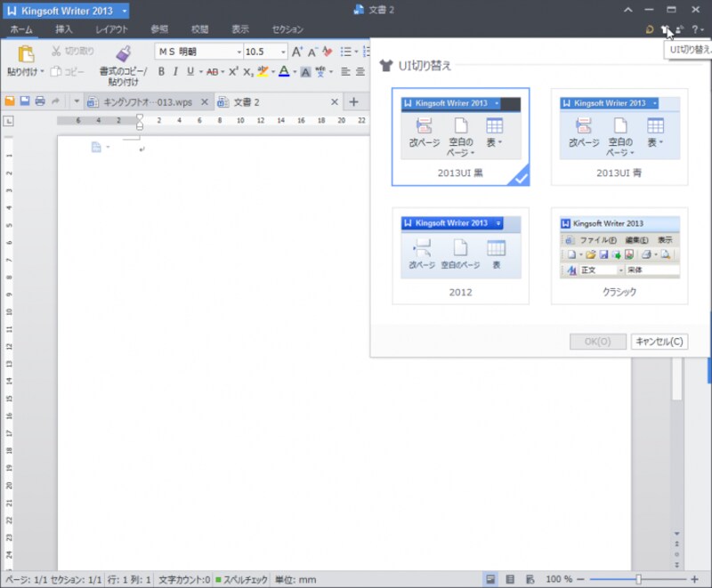Select the クラシック classic UI option
Image resolution: width=712 pixels, height=588 pixels.
[x=619, y=255]
